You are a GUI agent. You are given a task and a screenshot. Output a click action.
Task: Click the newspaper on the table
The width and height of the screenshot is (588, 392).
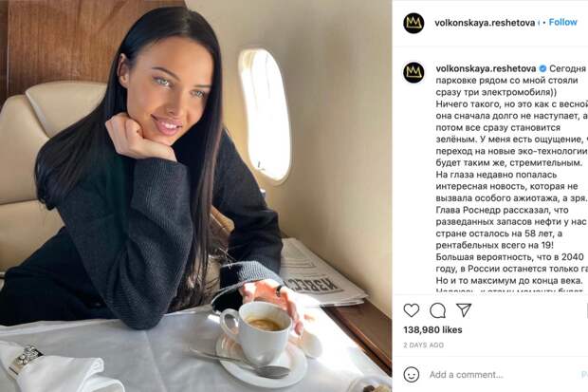pyautogui.click(x=321, y=273)
